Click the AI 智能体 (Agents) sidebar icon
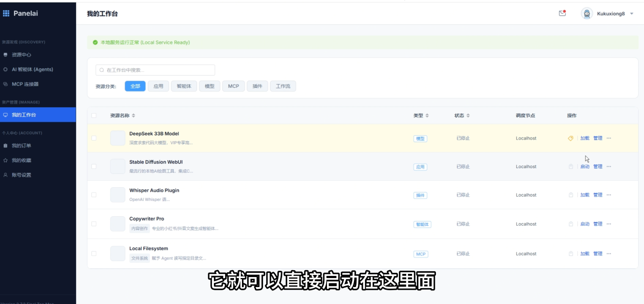Screen dimensions: 644x304 [x=5, y=69]
